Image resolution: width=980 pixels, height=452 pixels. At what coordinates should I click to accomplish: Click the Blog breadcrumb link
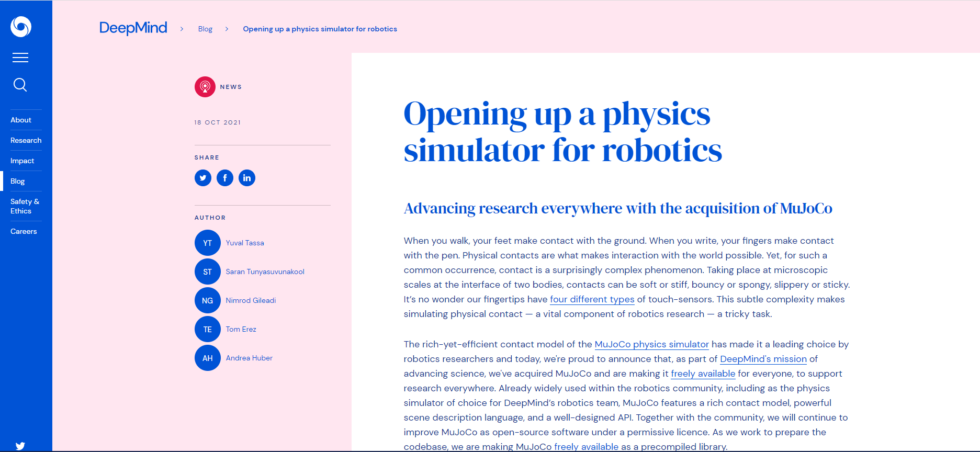pyautogui.click(x=205, y=29)
